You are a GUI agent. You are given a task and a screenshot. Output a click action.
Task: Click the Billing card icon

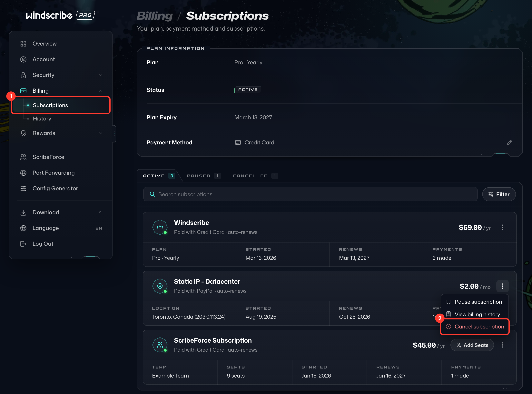coord(23,91)
